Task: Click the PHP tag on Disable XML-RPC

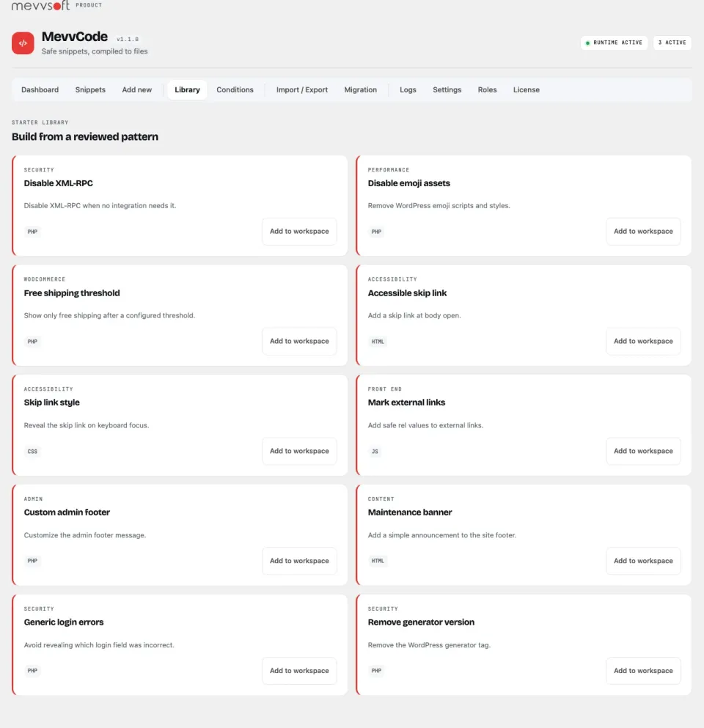Action: (x=32, y=232)
